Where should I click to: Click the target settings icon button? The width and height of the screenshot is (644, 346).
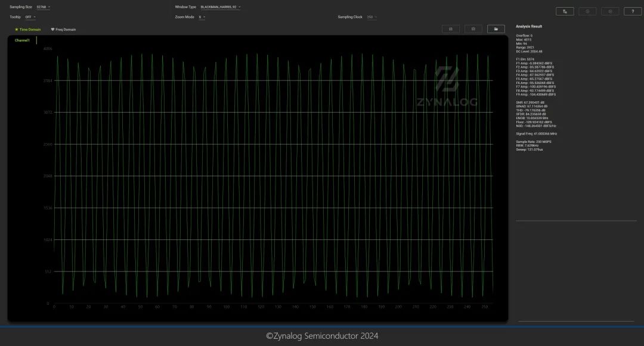tap(610, 11)
